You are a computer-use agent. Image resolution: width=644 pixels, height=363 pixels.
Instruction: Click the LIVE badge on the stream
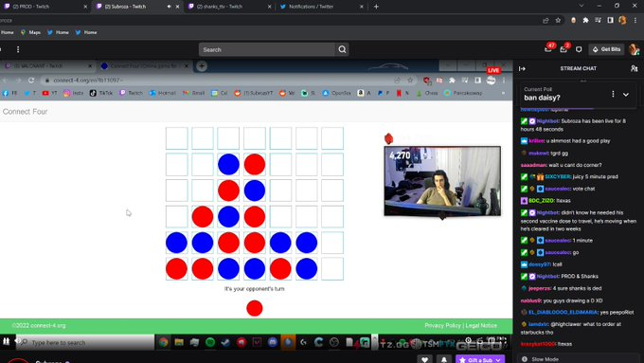click(493, 70)
